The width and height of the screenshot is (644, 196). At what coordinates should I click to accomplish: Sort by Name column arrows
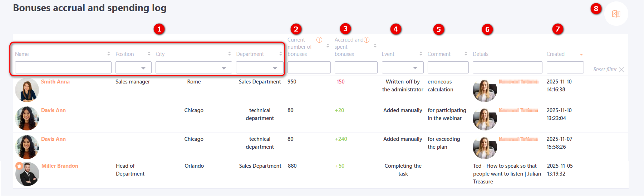click(109, 54)
